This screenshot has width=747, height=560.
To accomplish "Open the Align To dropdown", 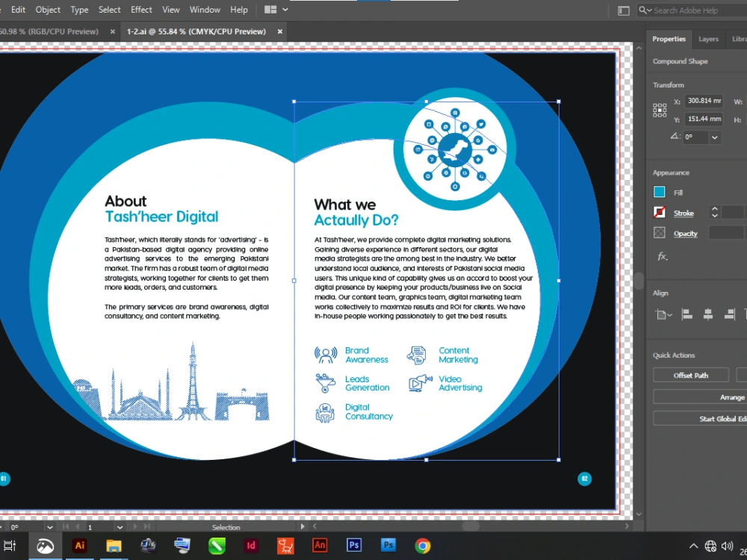I will coord(663,315).
